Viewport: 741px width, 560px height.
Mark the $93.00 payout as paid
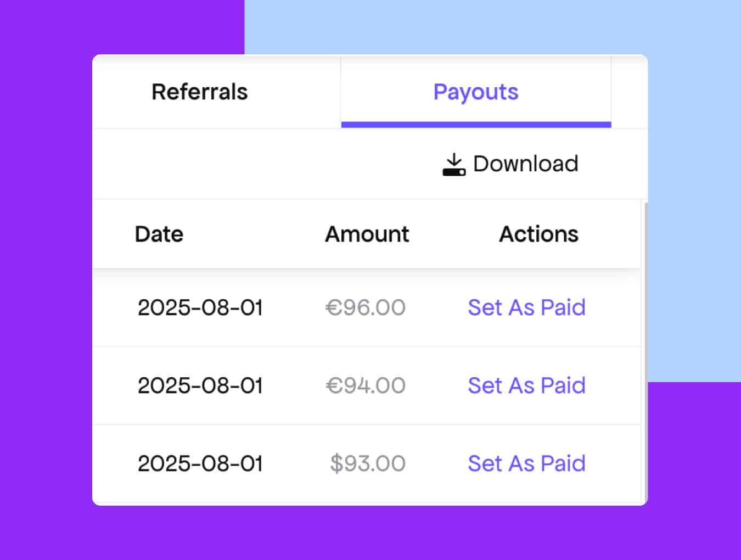click(526, 463)
